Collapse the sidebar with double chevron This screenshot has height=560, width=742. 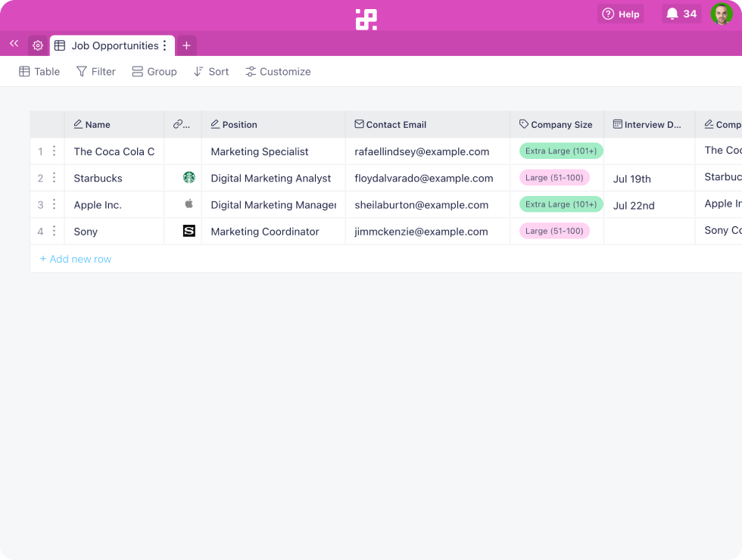click(14, 44)
